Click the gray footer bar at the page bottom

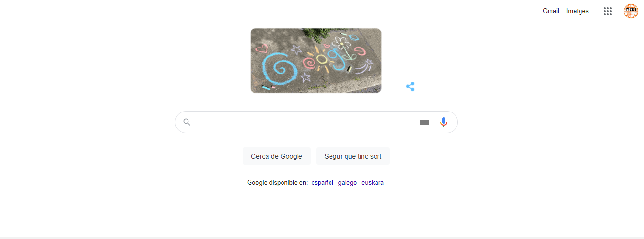(x=322, y=238)
